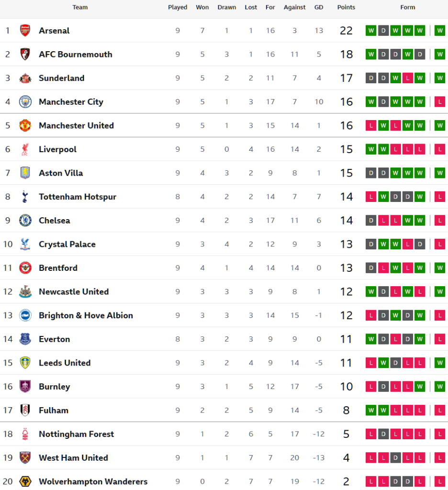Click the Wolverhampton Wanderers wolf crest

point(25,481)
